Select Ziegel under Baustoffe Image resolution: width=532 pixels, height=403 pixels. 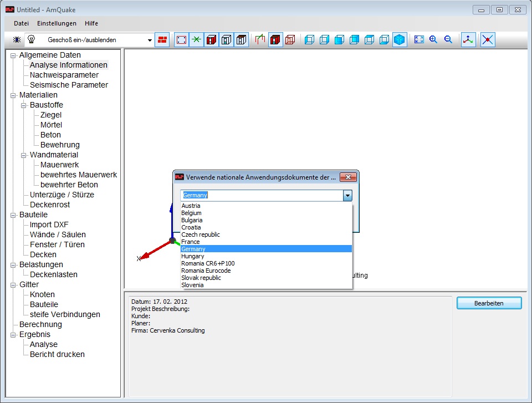[51, 115]
